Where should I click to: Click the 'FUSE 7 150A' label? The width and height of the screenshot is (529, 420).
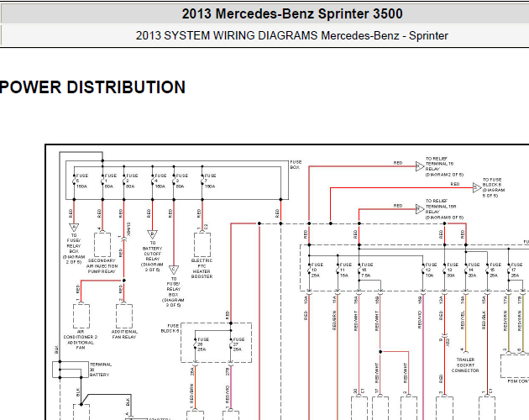(x=210, y=181)
